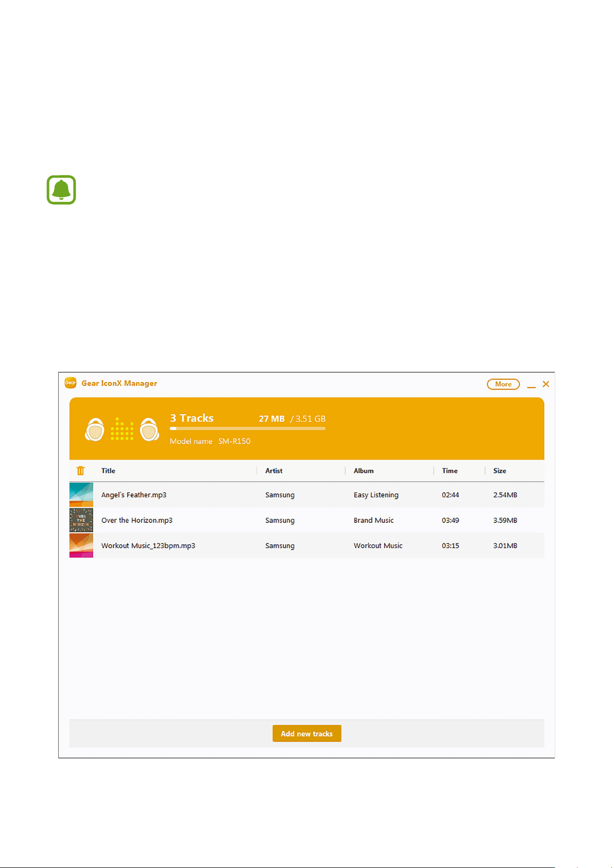Open the More menu button

[503, 384]
